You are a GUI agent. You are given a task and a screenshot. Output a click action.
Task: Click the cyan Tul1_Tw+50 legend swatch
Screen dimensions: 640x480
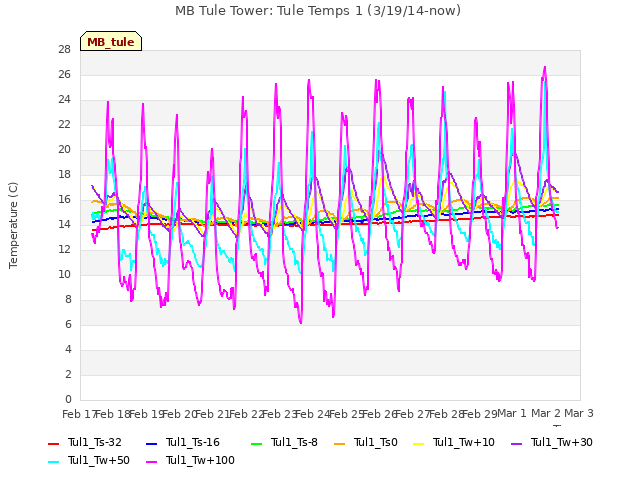click(x=53, y=462)
